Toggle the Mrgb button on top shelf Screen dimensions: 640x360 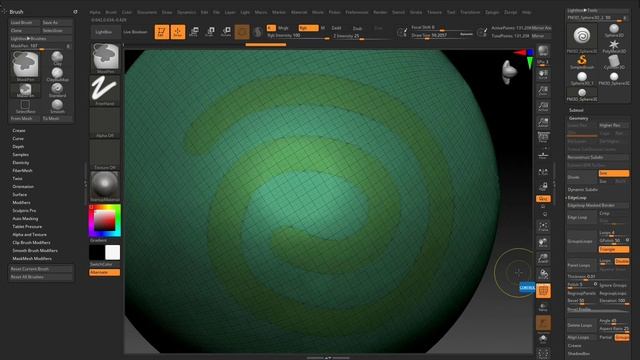click(282, 28)
